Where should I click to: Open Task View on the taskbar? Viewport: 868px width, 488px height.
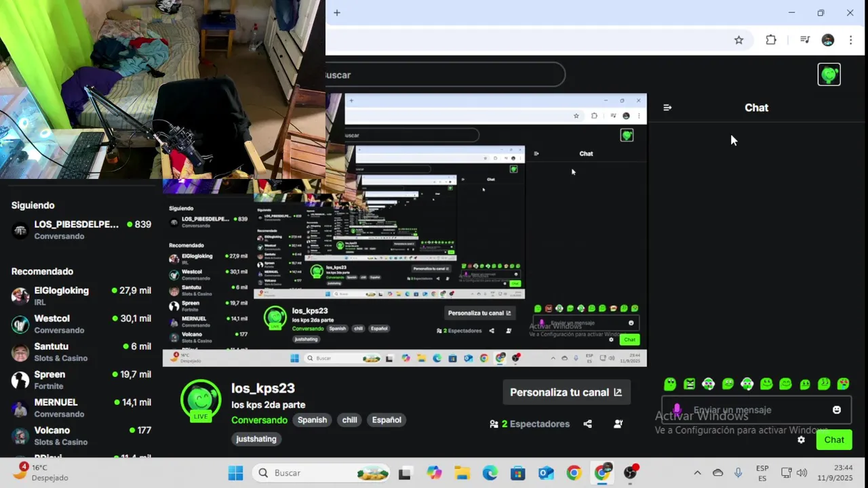tap(405, 473)
